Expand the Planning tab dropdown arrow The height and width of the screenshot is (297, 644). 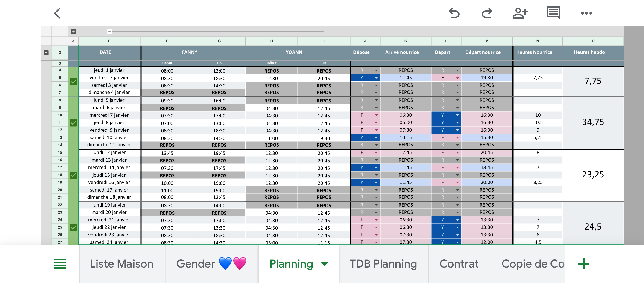coord(325,264)
